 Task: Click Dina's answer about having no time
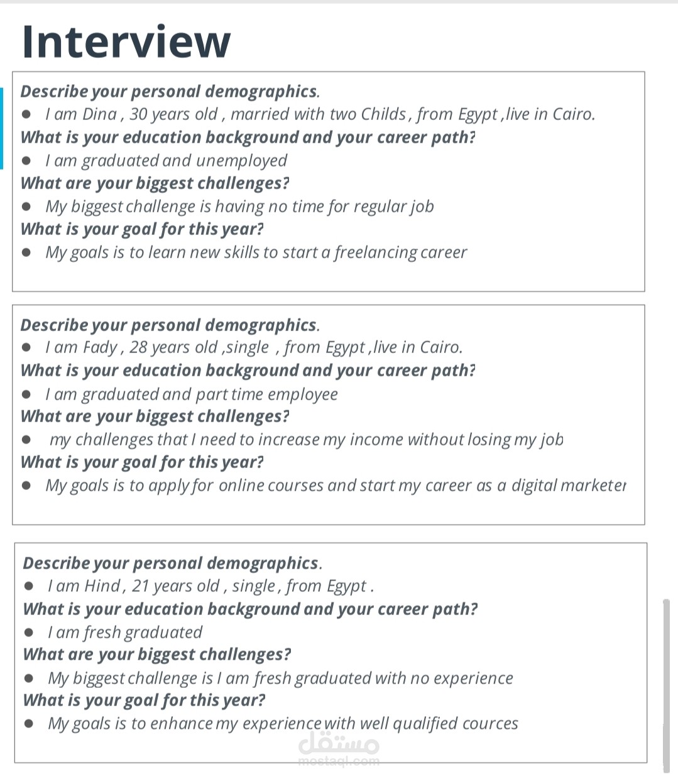239,207
